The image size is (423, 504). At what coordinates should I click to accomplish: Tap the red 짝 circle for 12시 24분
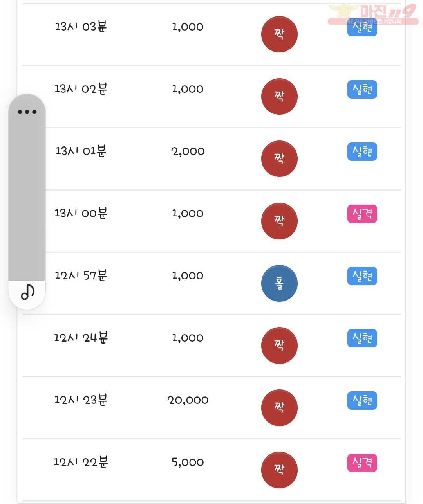coord(279,346)
